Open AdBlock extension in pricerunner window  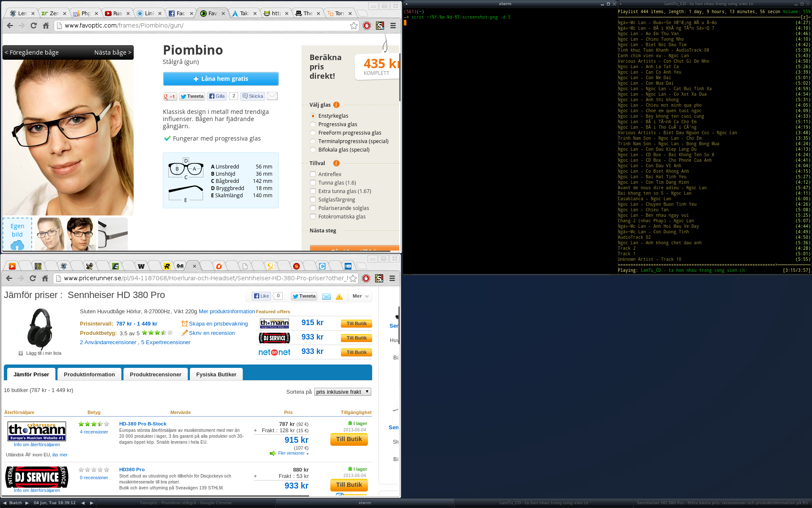(x=366, y=278)
